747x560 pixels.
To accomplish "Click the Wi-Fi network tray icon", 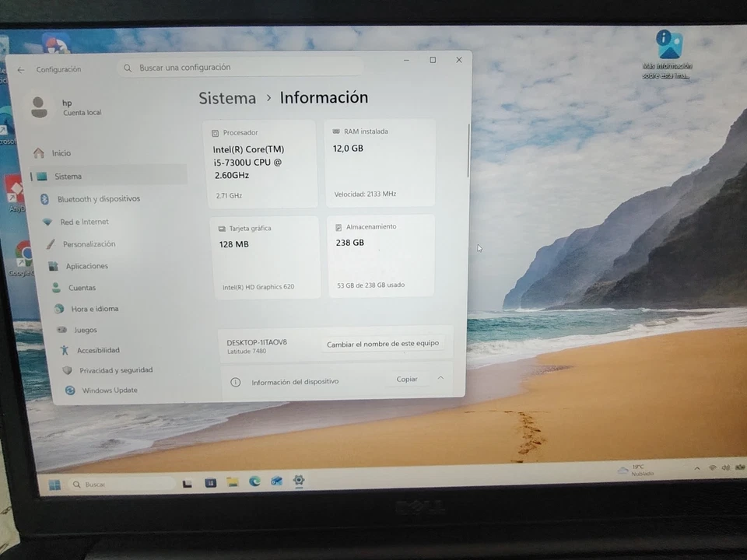I will pyautogui.click(x=713, y=468).
